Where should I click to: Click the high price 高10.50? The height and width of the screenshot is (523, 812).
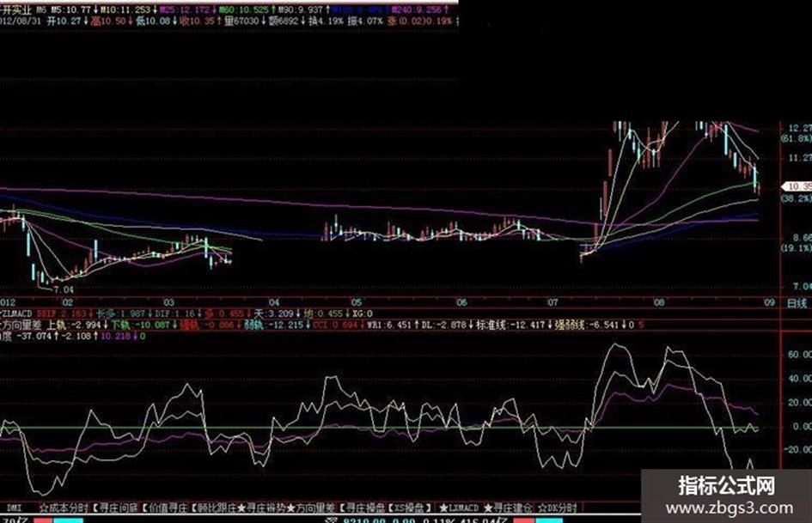(108, 21)
